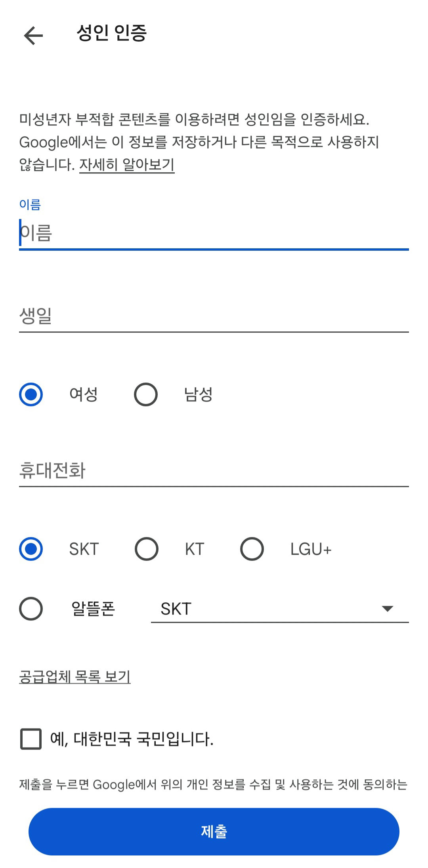Tap the 생일 birthday field
The image size is (428, 868).
(x=214, y=316)
